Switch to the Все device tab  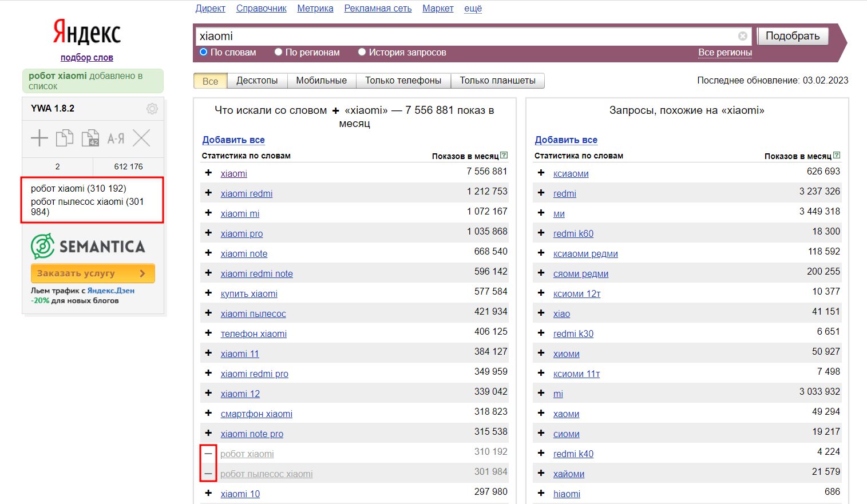[x=211, y=81]
